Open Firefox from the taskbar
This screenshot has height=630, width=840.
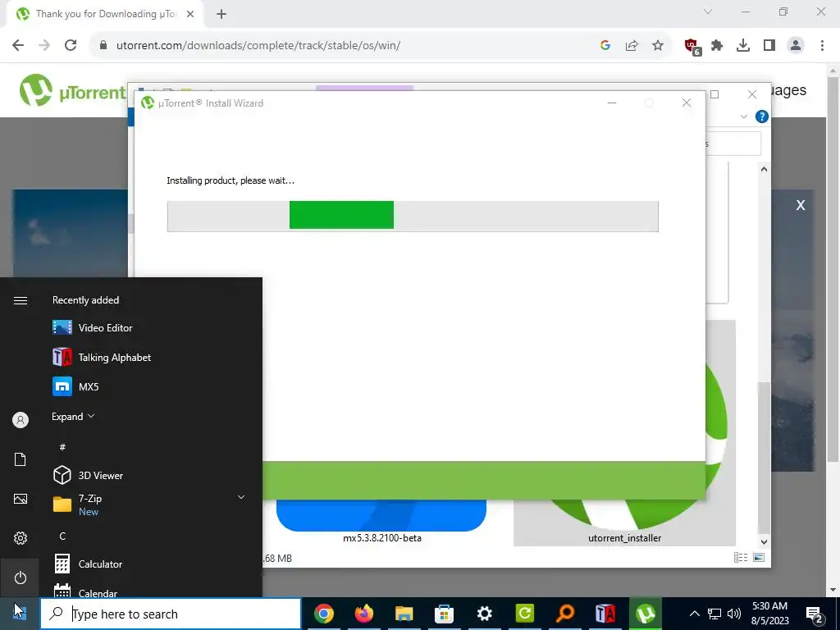tap(364, 614)
